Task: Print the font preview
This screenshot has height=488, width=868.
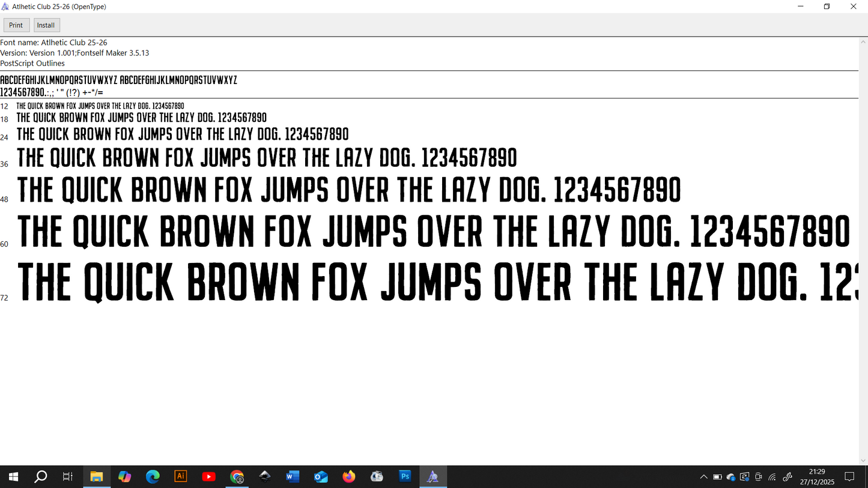Action: (x=16, y=25)
